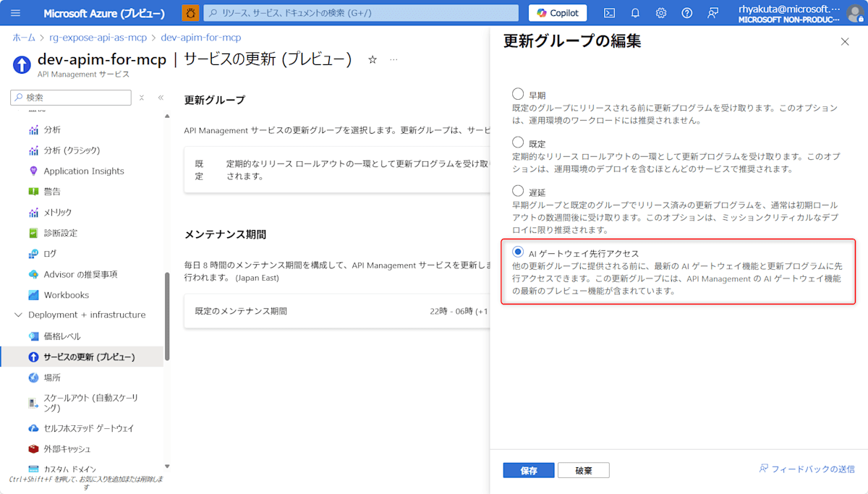Click the 22時 - 06時 maintenance time value
This screenshot has height=494, width=868.
click(x=459, y=311)
